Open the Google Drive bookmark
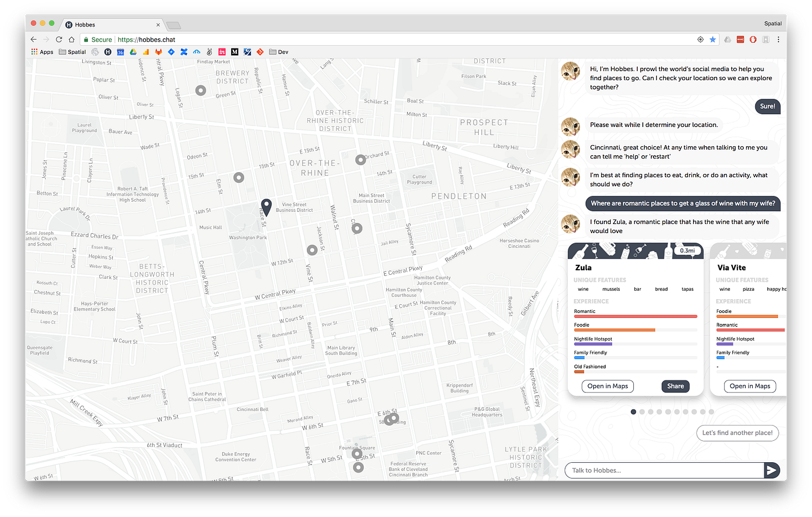Image resolution: width=812 pixels, height=517 pixels. 133,52
